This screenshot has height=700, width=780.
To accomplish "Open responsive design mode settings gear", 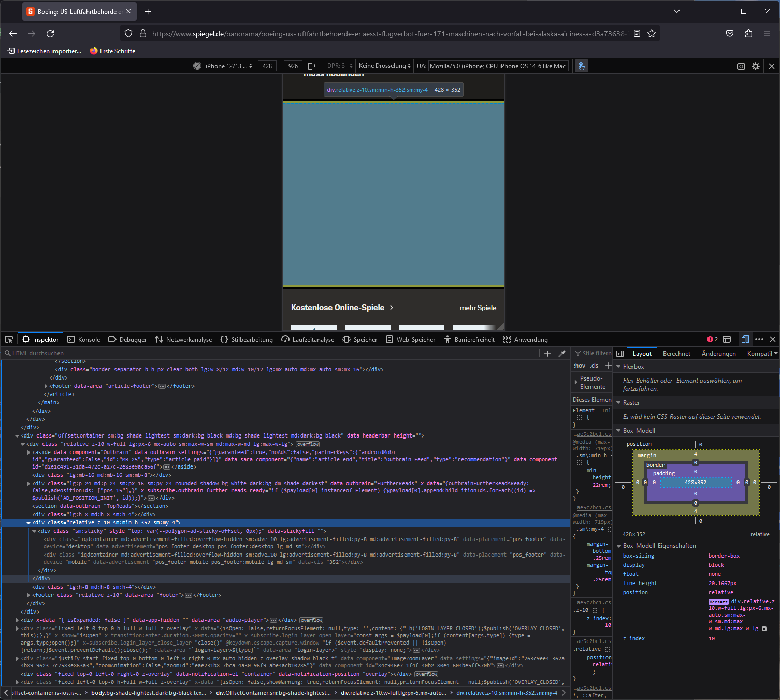I will pyautogui.click(x=756, y=66).
